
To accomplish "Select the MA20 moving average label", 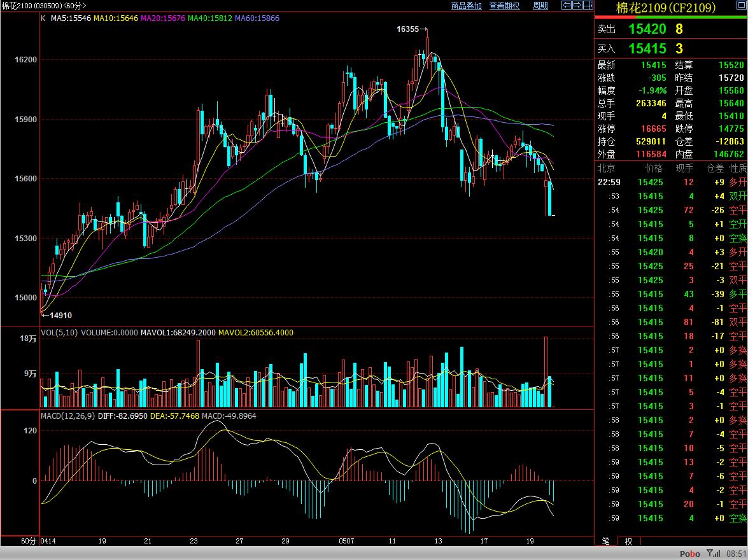I will (163, 18).
